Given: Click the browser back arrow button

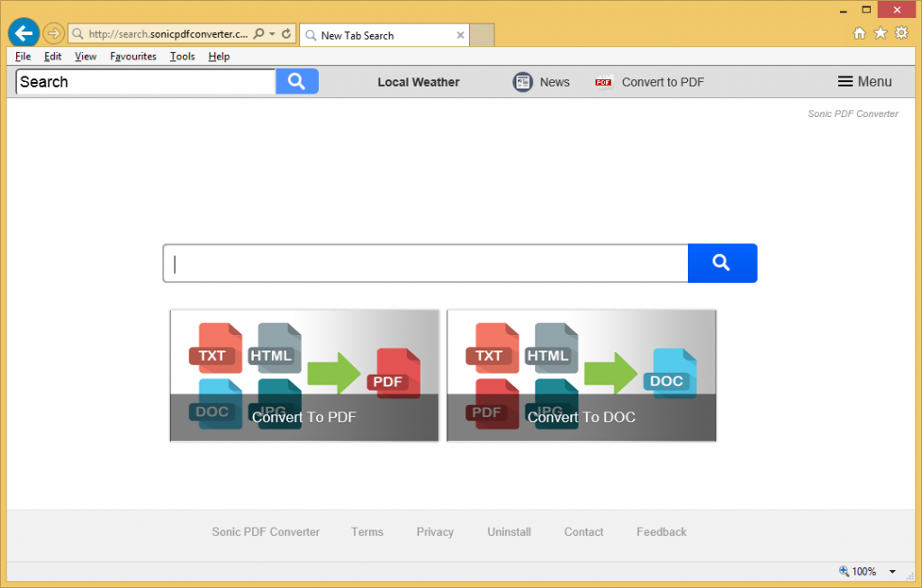Looking at the screenshot, I should [x=23, y=33].
